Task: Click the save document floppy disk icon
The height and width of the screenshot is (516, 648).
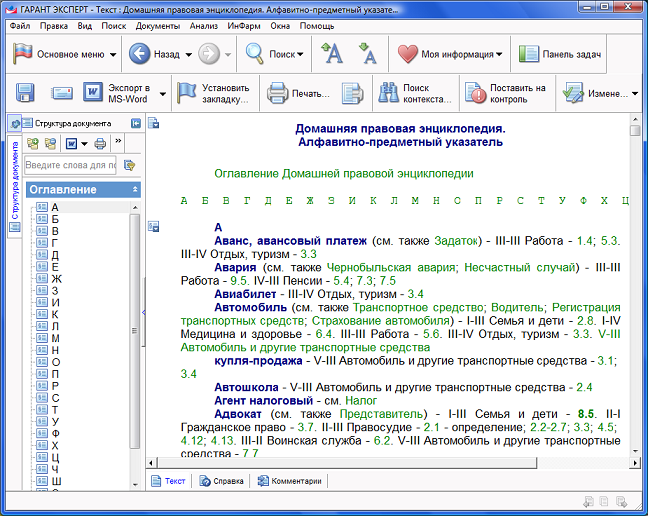Action: coord(24,94)
